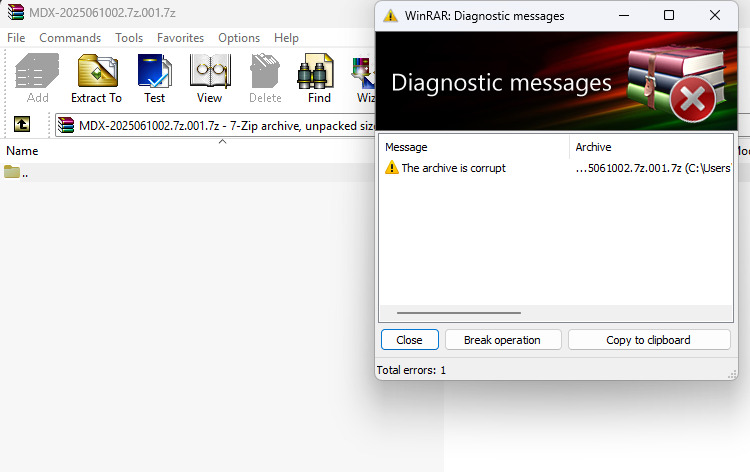Click the Extract To toolbar icon
The width and height of the screenshot is (750, 472).
pos(97,78)
